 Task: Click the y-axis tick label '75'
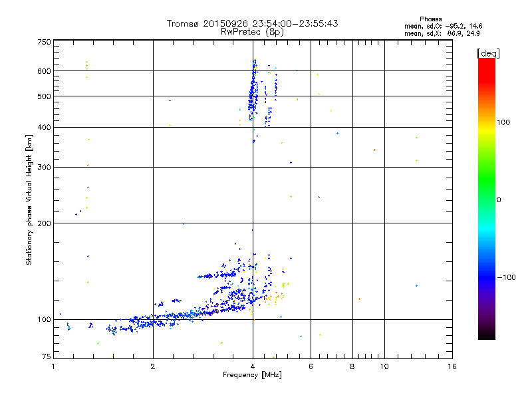[47, 356]
